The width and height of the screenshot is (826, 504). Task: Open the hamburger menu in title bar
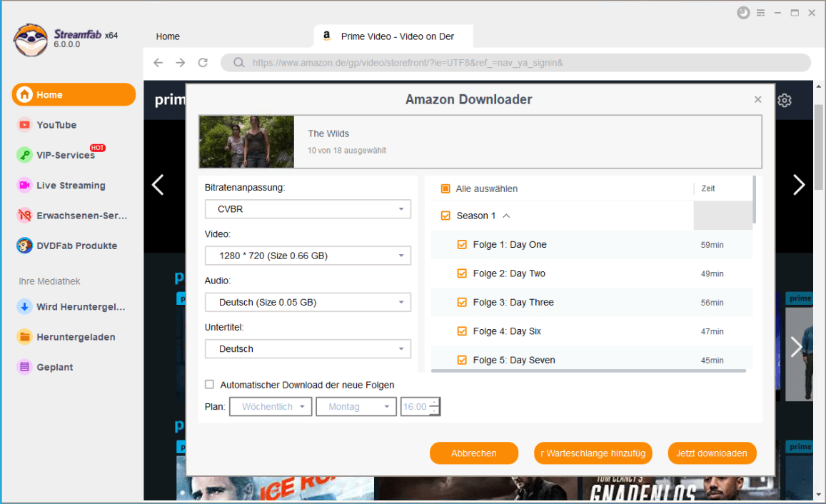tap(761, 13)
